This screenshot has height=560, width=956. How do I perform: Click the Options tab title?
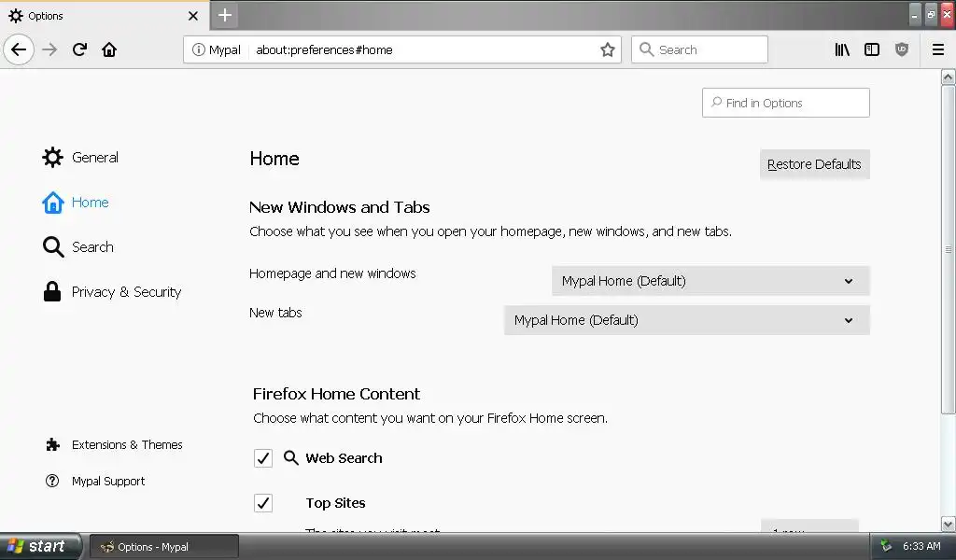[45, 16]
